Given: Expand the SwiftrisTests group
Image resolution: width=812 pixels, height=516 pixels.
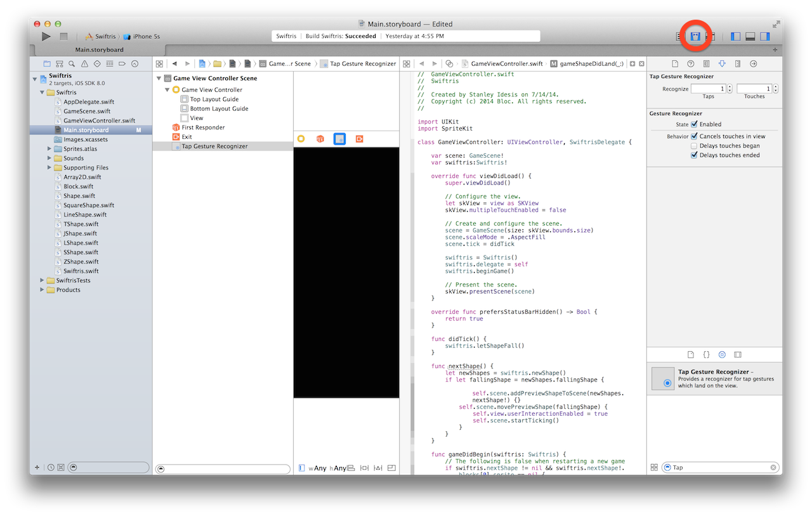Looking at the screenshot, I should pyautogui.click(x=43, y=280).
